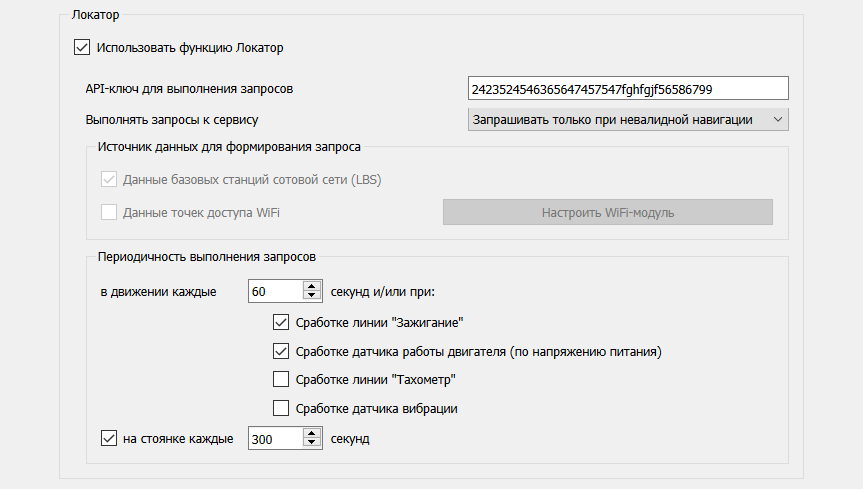Uncheck "Использовать функцию Локатор" checkbox

(82, 47)
